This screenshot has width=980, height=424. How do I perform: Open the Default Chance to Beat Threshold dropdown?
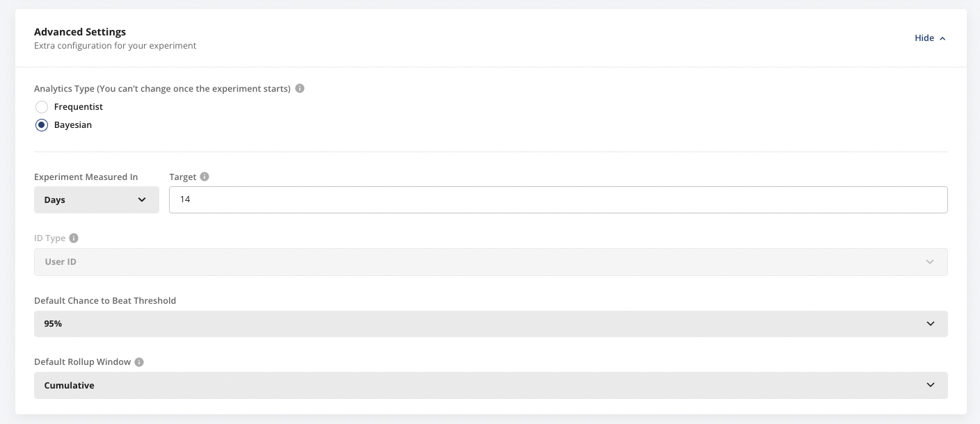490,323
